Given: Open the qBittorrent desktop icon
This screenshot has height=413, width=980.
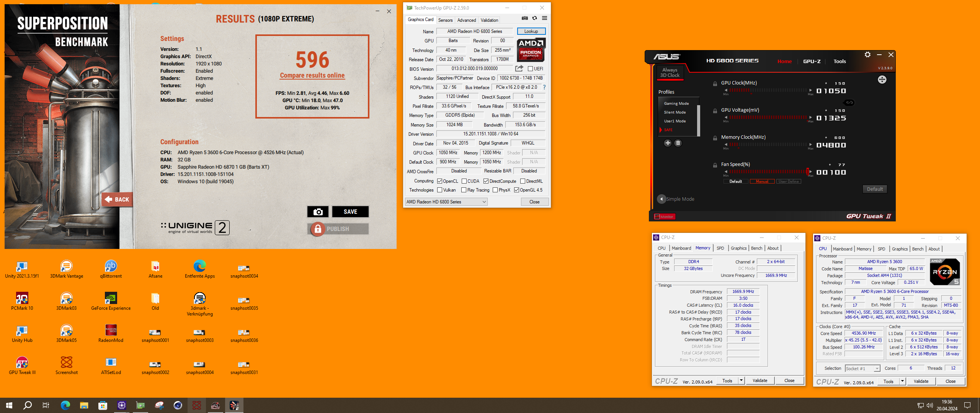Looking at the screenshot, I should pyautogui.click(x=111, y=269).
